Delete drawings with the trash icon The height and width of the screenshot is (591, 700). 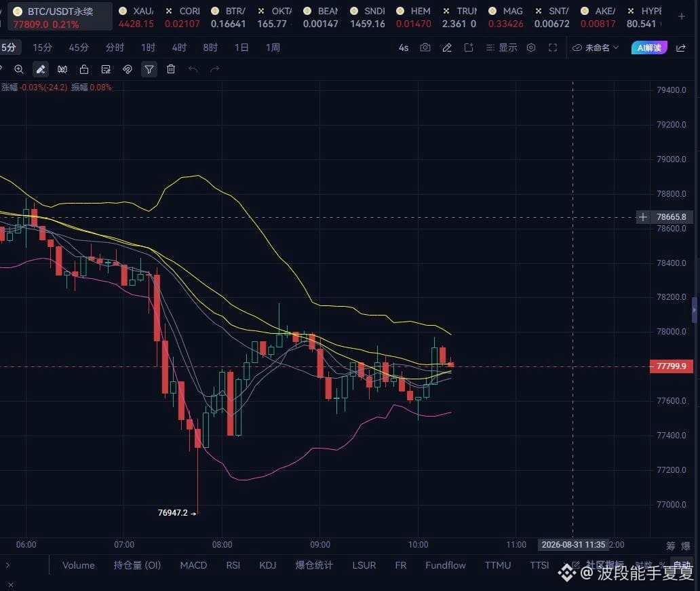171,69
